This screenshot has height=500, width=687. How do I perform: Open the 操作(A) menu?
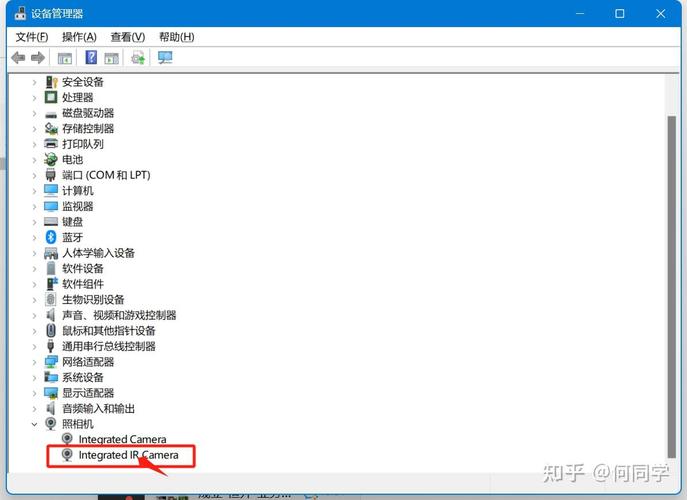tap(79, 37)
